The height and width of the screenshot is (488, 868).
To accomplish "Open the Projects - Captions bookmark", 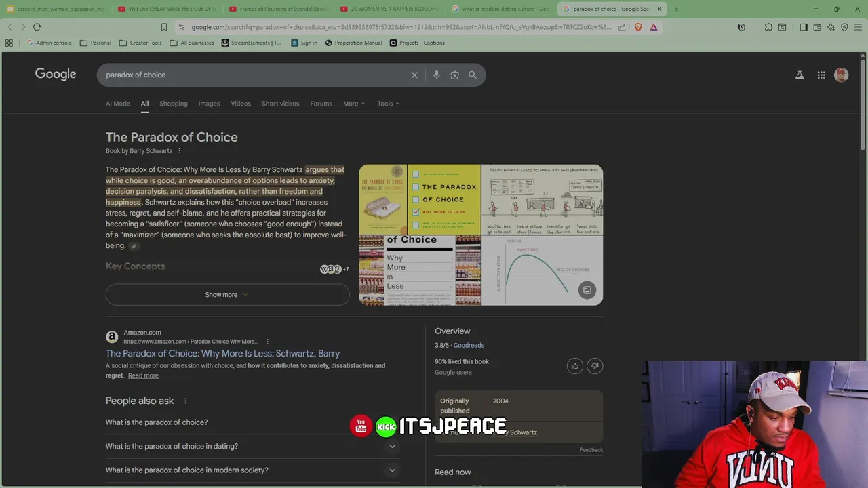I will 417,43.
